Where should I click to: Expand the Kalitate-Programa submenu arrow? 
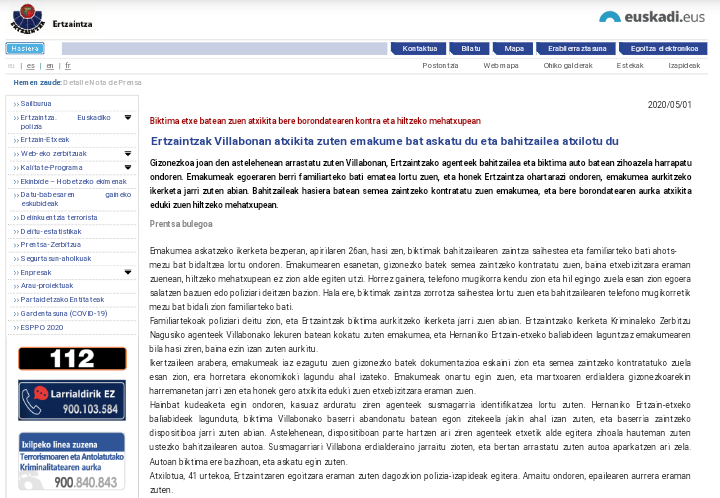tap(128, 167)
